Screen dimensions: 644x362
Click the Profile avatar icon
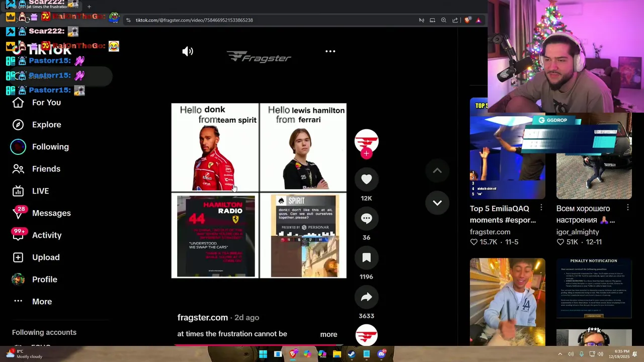tap(18, 280)
